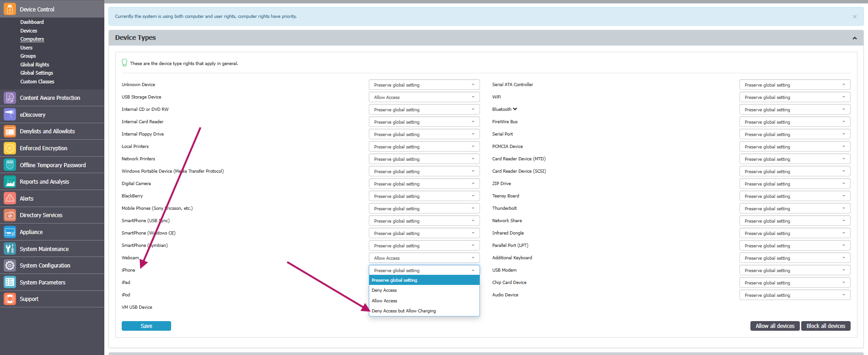Open Thunderbolt rights dropdown

tap(795, 208)
